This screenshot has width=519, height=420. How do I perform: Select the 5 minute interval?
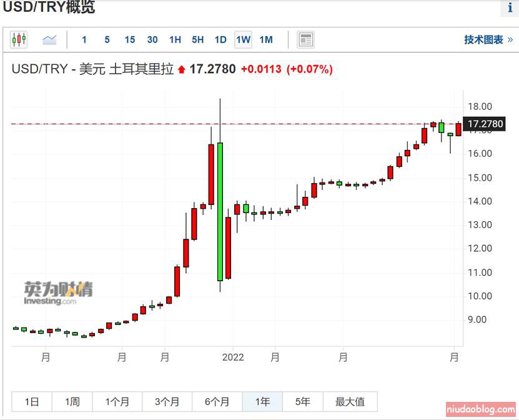pos(107,40)
